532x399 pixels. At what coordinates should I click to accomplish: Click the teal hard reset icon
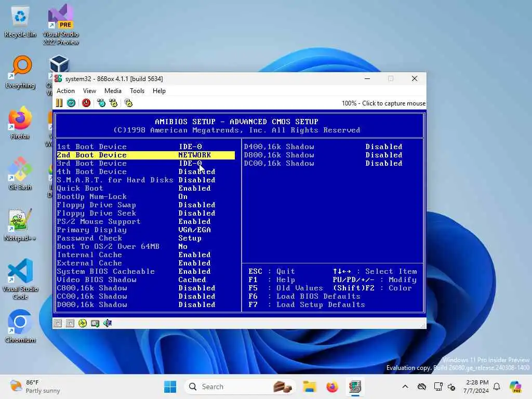[71, 103]
